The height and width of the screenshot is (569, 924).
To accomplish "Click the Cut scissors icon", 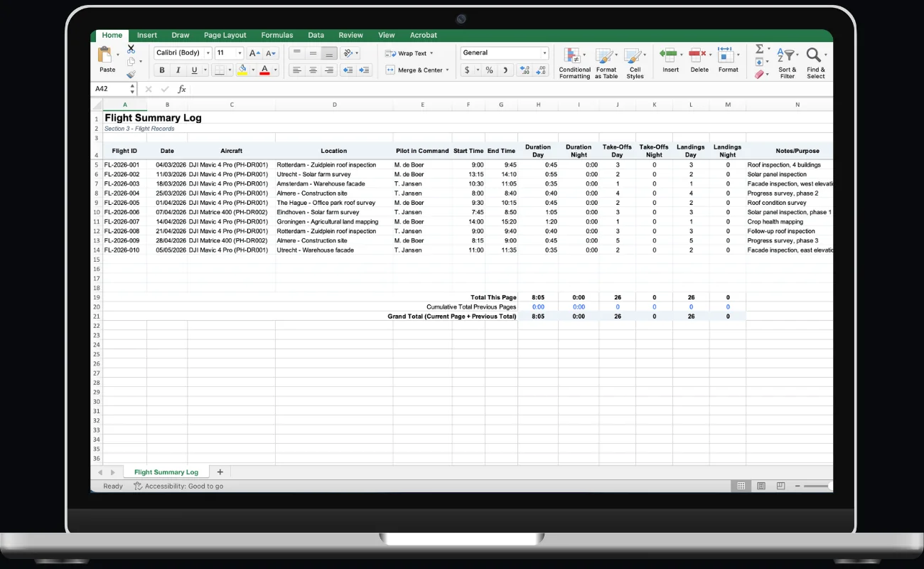I will coord(131,49).
